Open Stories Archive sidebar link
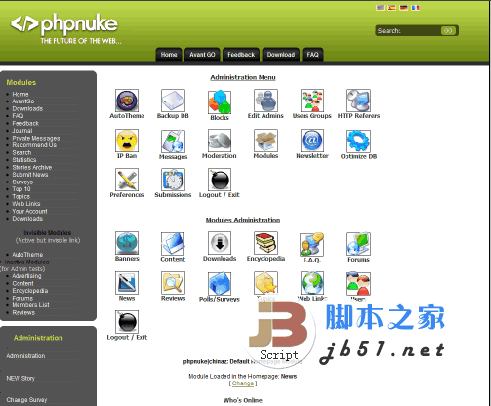The height and width of the screenshot is (406, 491). point(32,167)
